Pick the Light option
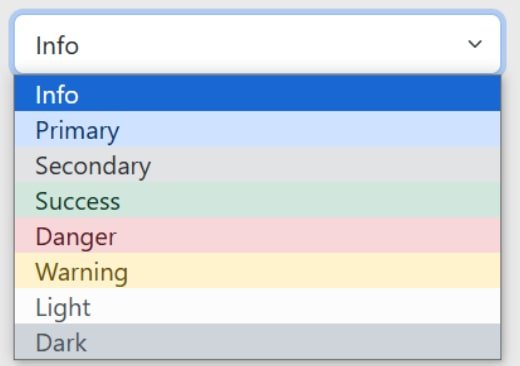Screen dimensions: 520x366 click(257, 306)
